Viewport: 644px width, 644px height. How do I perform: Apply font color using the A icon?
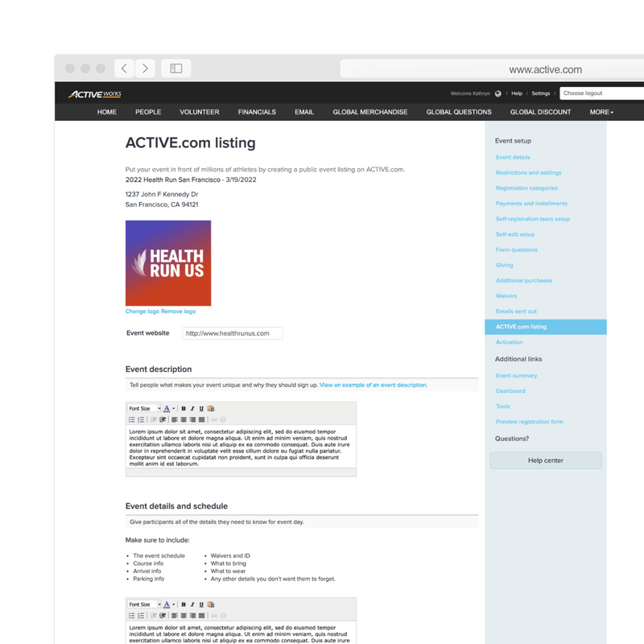click(x=166, y=408)
